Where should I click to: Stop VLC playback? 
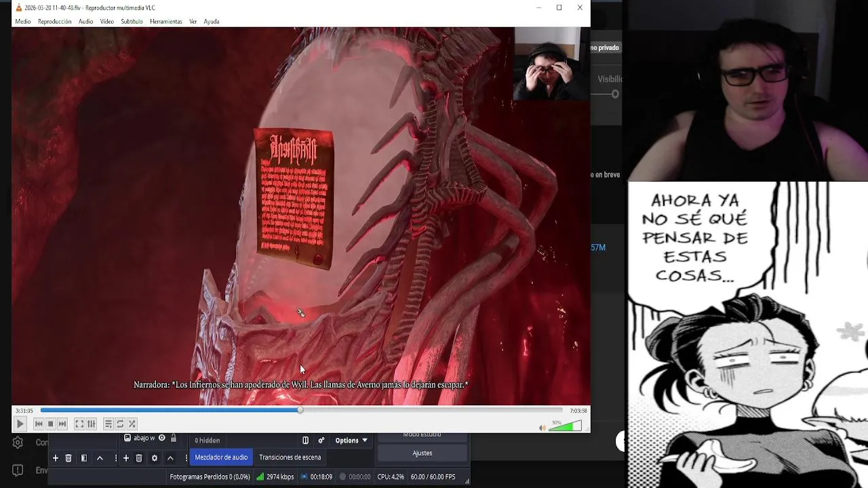pyautogui.click(x=50, y=424)
